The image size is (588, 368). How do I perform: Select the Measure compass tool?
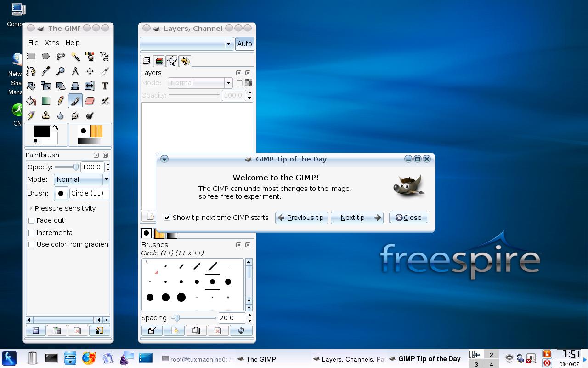pyautogui.click(x=75, y=71)
